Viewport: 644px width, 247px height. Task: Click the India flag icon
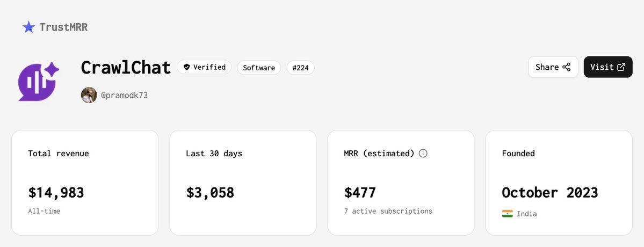click(507, 214)
